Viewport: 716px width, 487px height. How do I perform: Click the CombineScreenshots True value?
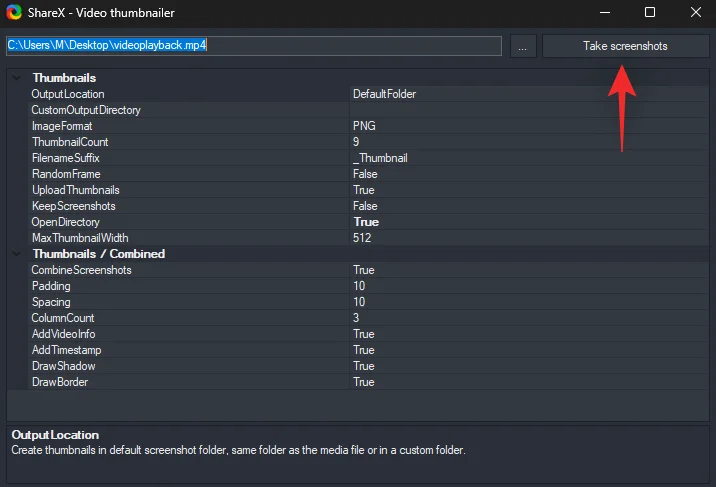(528, 270)
